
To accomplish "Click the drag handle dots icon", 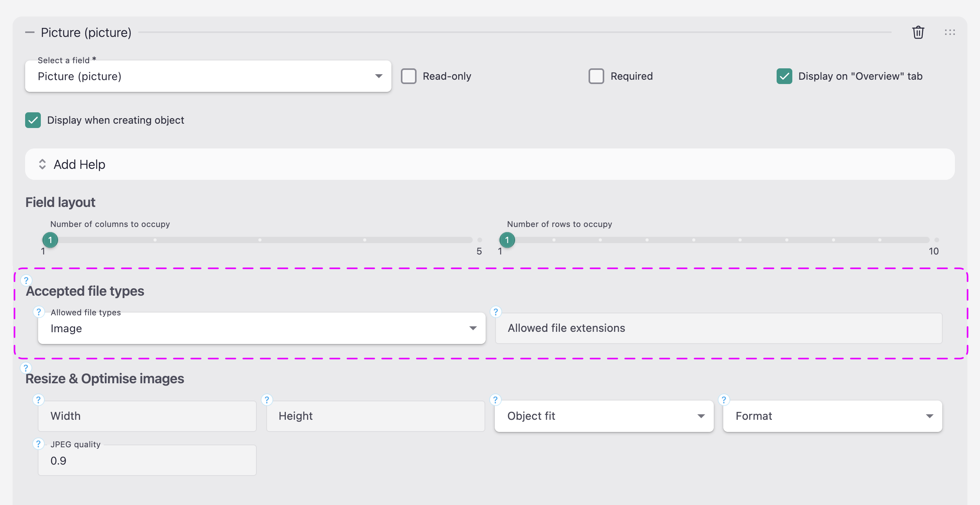I will 950,32.
